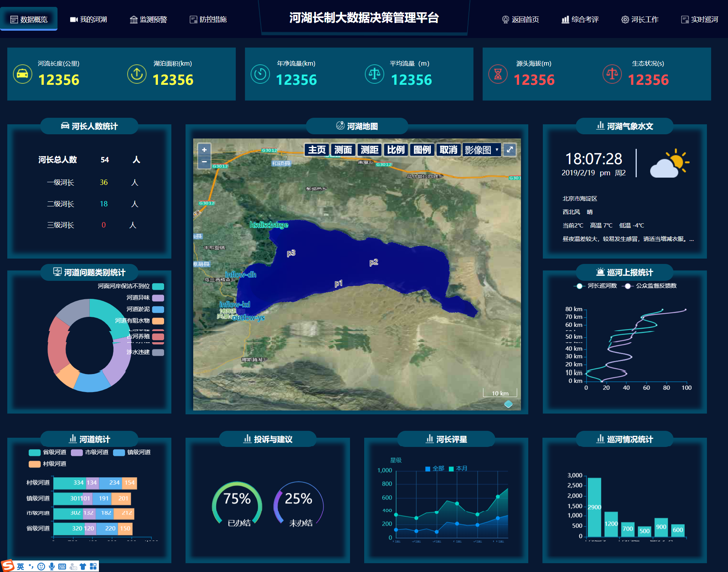This screenshot has height=572, width=728.
Task: Open the Sogou toolbox grid icon
Action: pos(93,567)
